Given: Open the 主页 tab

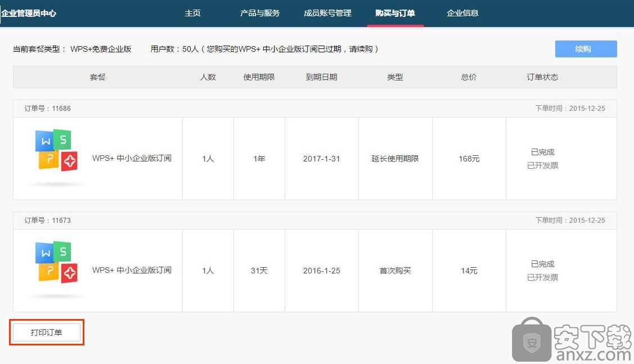Looking at the screenshot, I should pos(192,14).
